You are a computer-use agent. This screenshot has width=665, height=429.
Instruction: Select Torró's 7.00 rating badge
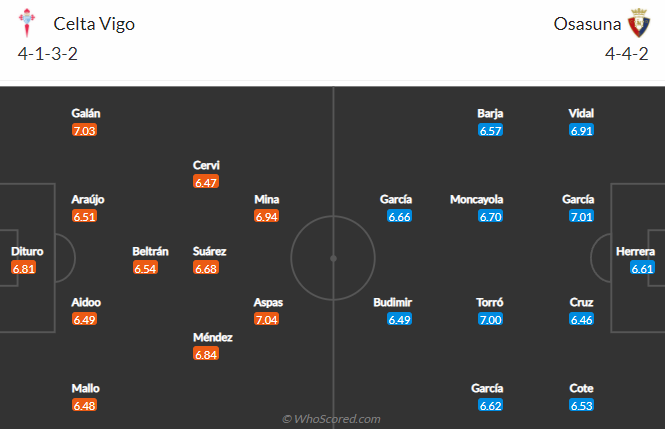point(490,319)
